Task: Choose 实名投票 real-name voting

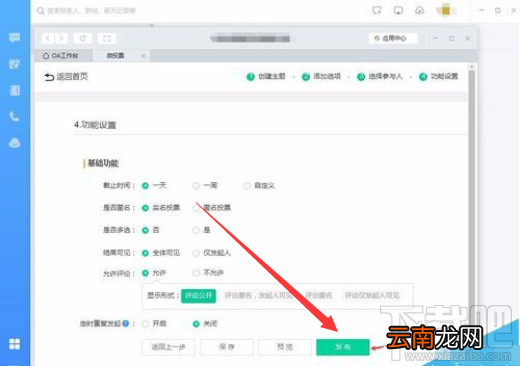Action: 145,208
